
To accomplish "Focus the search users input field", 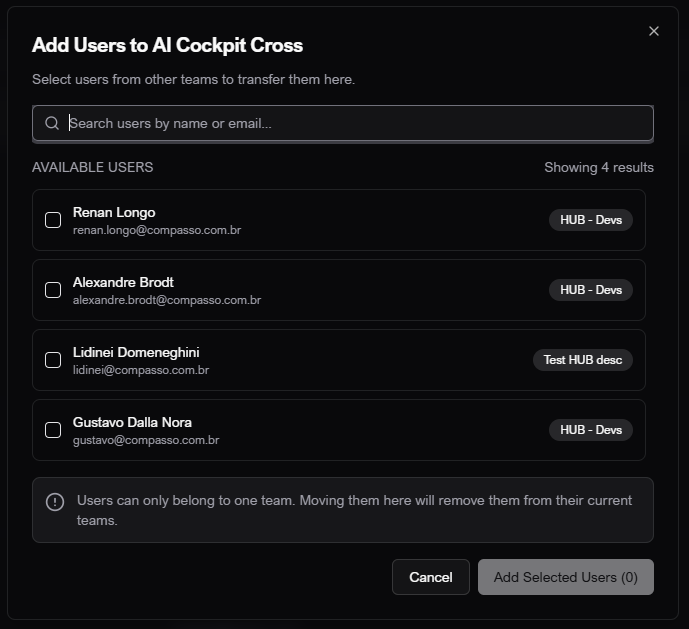I will coord(355,124).
